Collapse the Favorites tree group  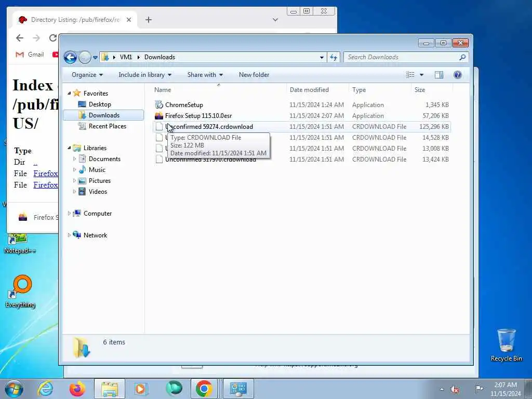coord(69,94)
